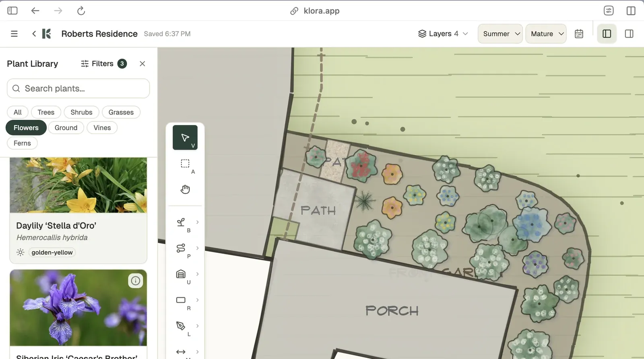Select the All category chip
This screenshot has width=644, height=359.
click(x=18, y=112)
